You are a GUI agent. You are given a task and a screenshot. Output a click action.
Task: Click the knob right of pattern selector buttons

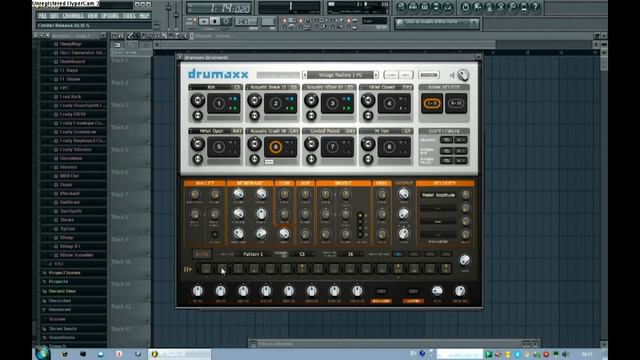tap(464, 260)
